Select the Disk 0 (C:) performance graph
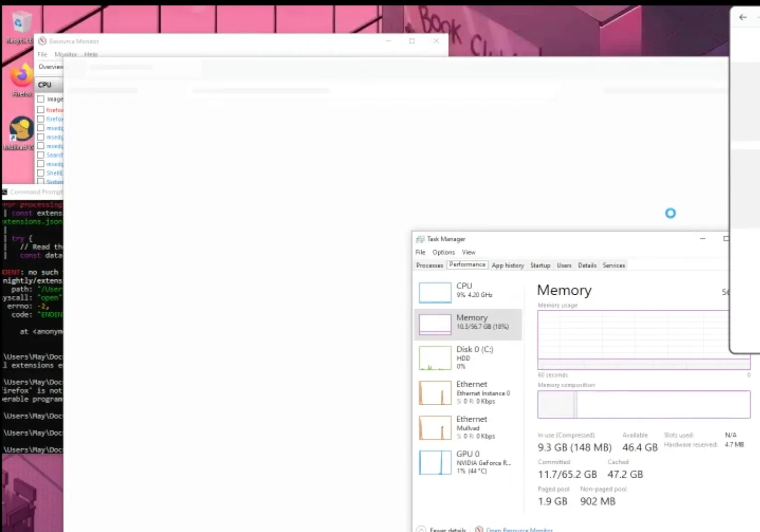The height and width of the screenshot is (532, 760). point(468,357)
